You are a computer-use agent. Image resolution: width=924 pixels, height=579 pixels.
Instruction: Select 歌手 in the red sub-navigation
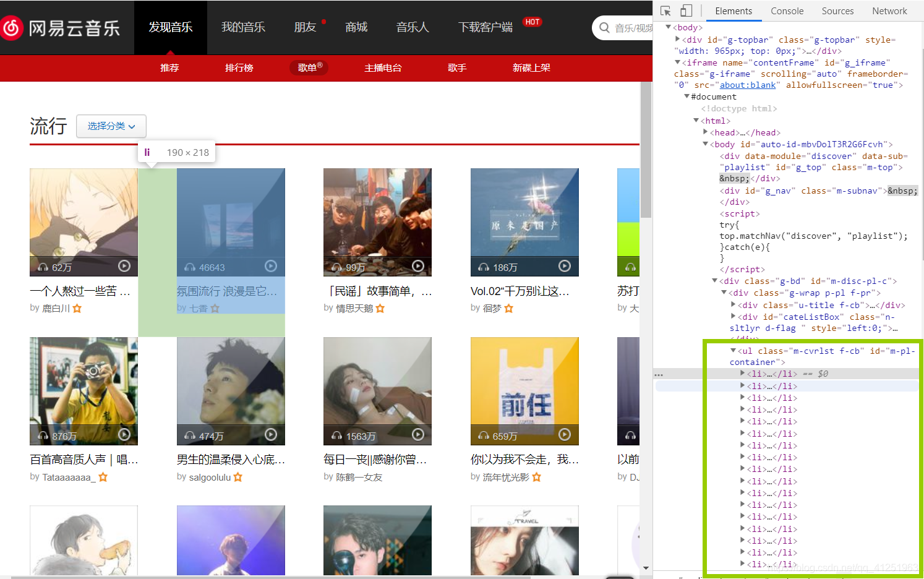click(457, 68)
